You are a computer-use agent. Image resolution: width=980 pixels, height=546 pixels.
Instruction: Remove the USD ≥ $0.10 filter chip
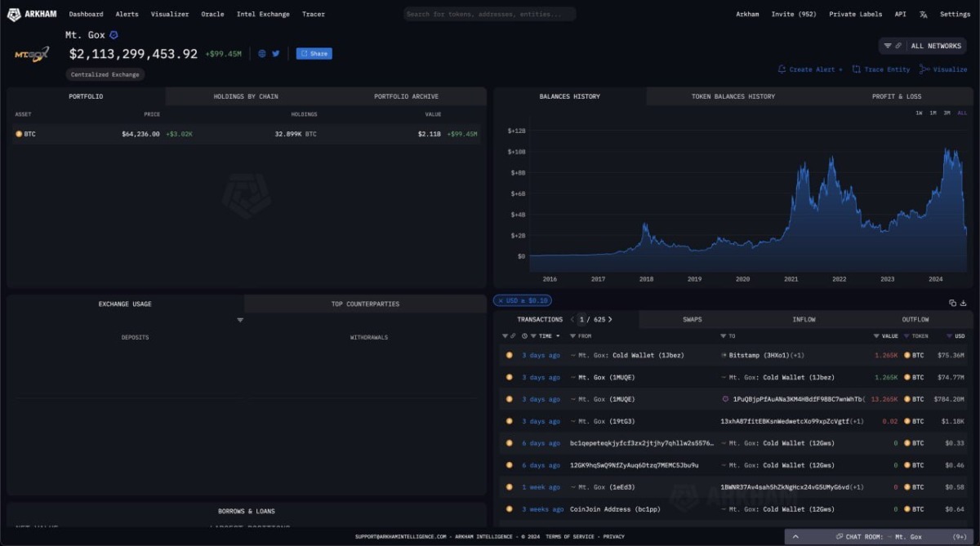tap(501, 300)
